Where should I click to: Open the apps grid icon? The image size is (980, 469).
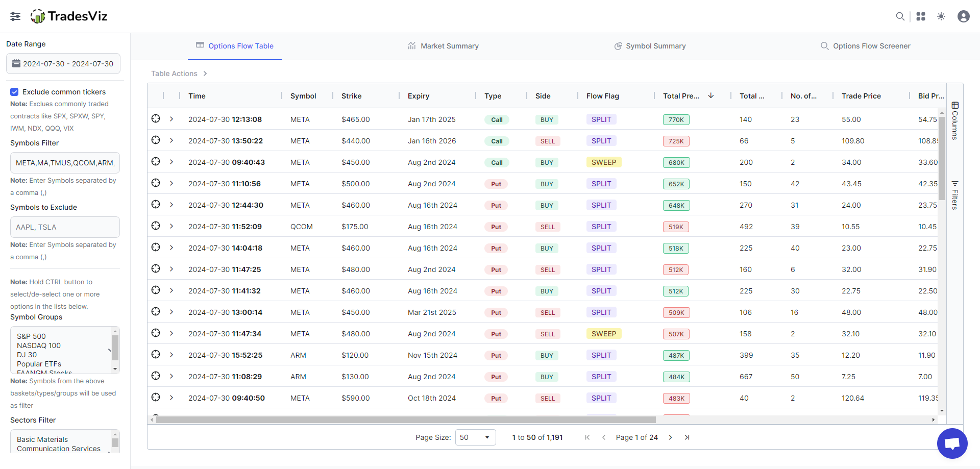pyautogui.click(x=921, y=16)
